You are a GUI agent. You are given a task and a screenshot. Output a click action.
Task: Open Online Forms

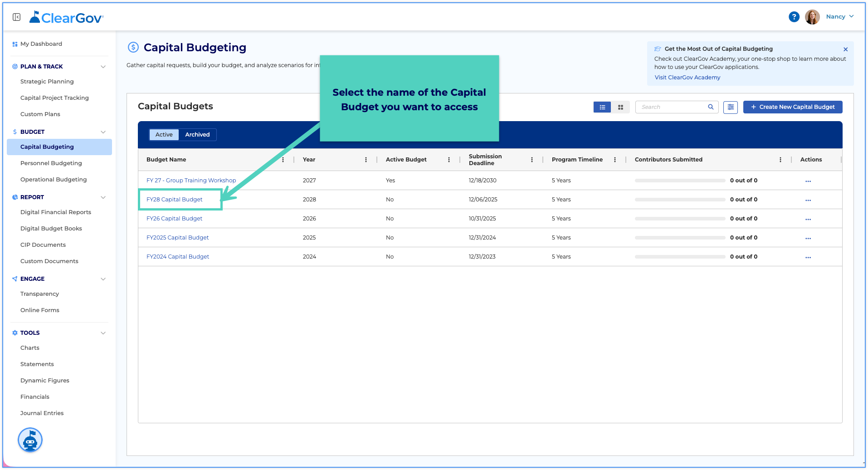(40, 310)
